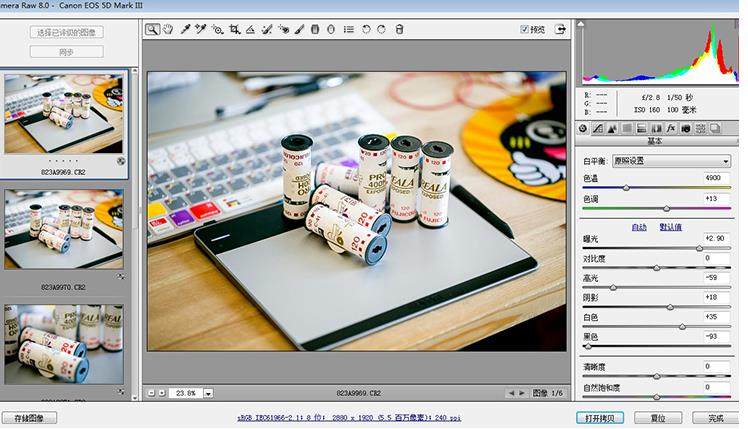This screenshot has width=748, height=429.
Task: Pick the Adjustment Brush tool
Action: pyautogui.click(x=299, y=30)
